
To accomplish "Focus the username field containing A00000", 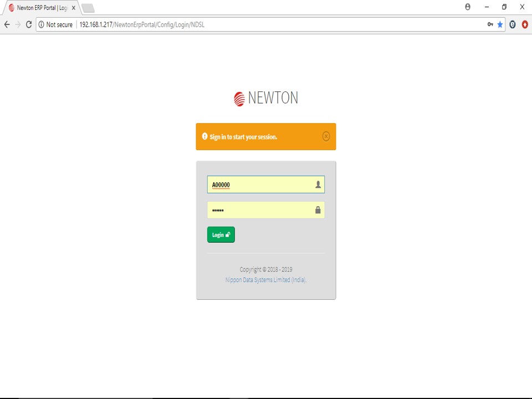I will tap(266, 185).
